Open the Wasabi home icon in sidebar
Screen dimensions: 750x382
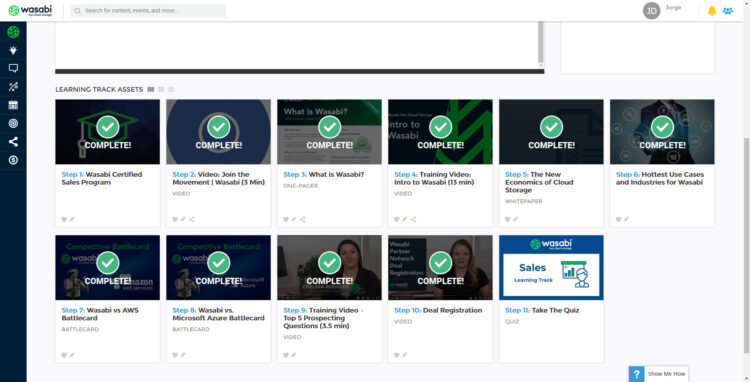click(13, 32)
